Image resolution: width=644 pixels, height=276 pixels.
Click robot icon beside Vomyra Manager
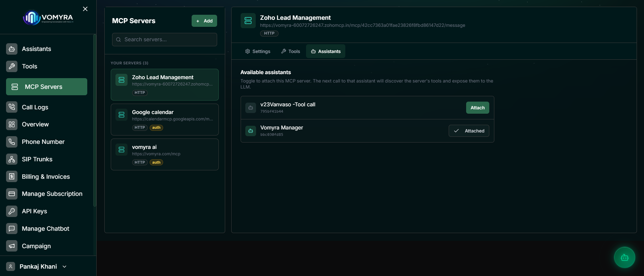coord(251,131)
